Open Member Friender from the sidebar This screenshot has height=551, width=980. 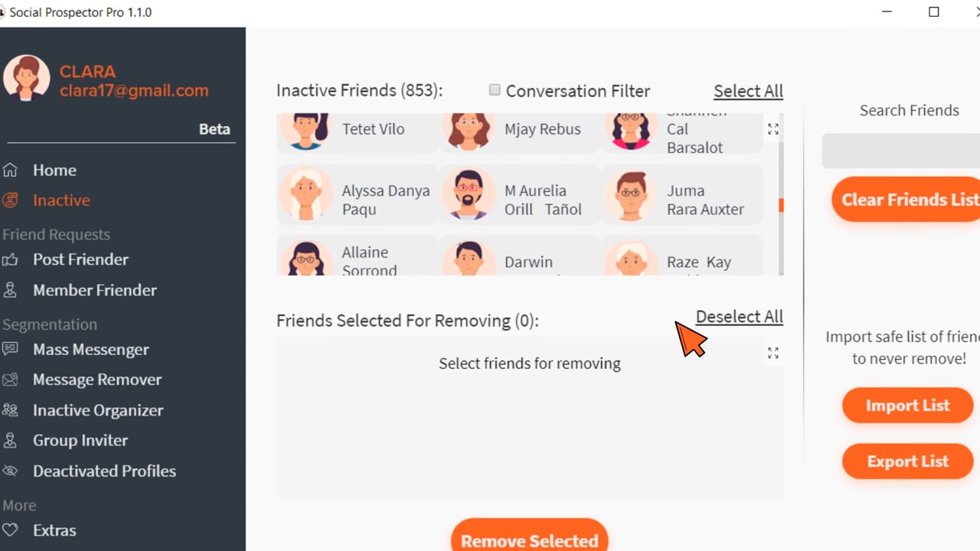pyautogui.click(x=94, y=290)
